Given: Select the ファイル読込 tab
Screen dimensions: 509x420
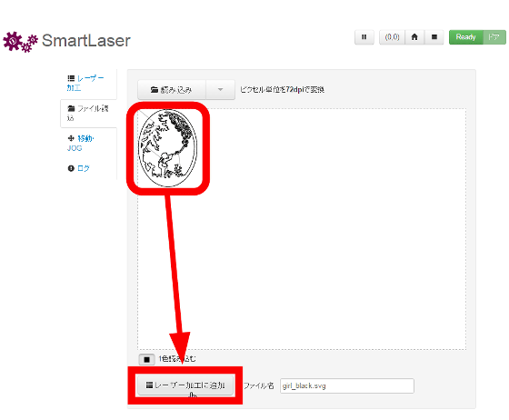Looking at the screenshot, I should [88, 113].
